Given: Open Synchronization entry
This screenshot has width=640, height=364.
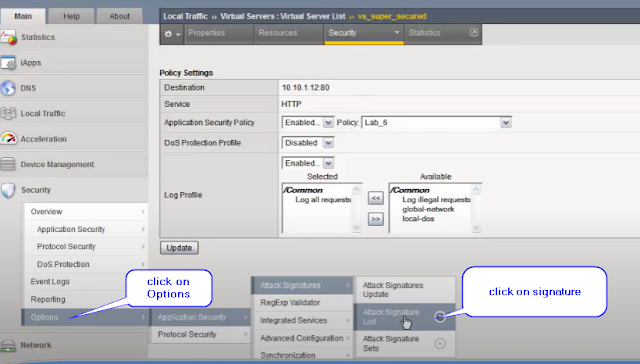Looking at the screenshot, I should tap(302, 355).
